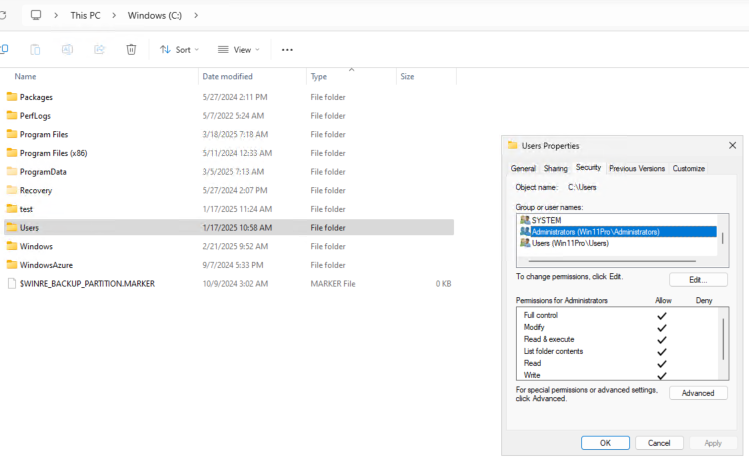Click the Advanced button

pyautogui.click(x=698, y=393)
